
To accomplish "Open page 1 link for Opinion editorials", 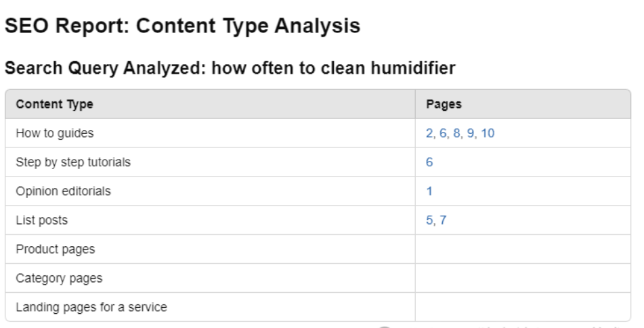I will (429, 191).
